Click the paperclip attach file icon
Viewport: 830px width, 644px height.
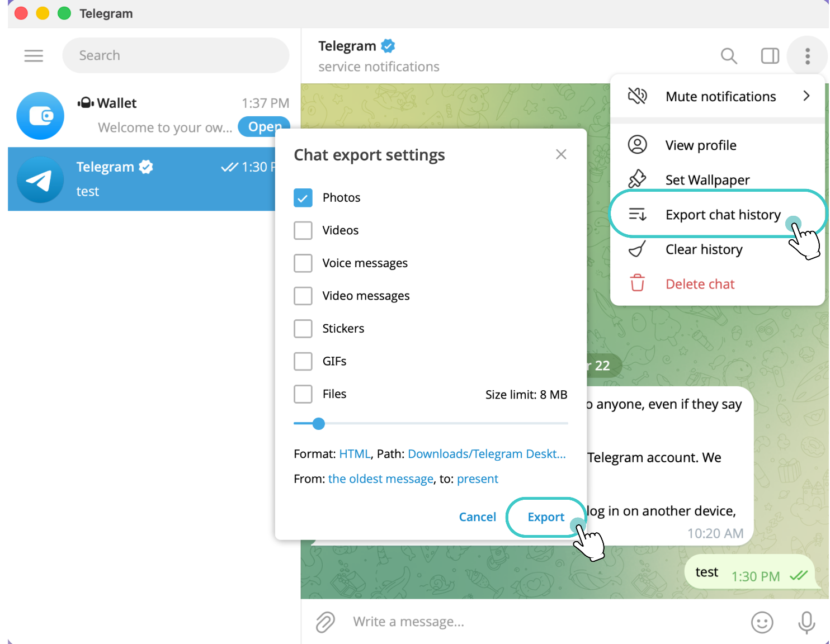coord(325,622)
